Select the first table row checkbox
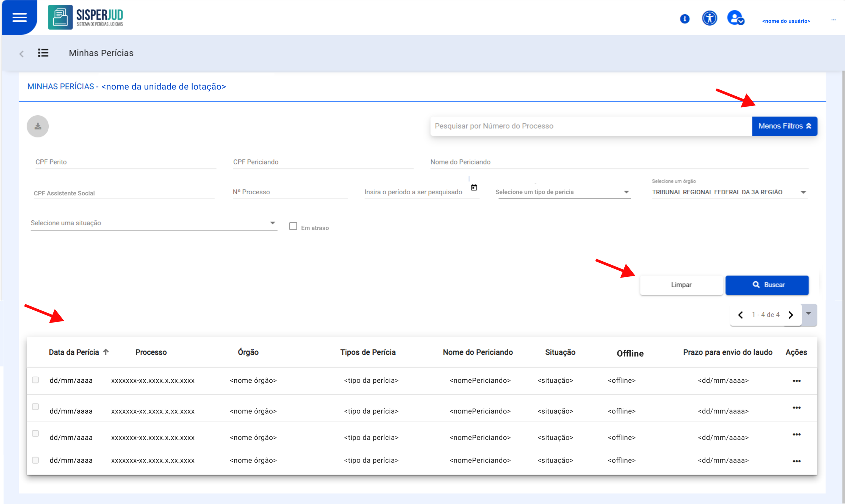The height and width of the screenshot is (504, 845). (x=35, y=380)
